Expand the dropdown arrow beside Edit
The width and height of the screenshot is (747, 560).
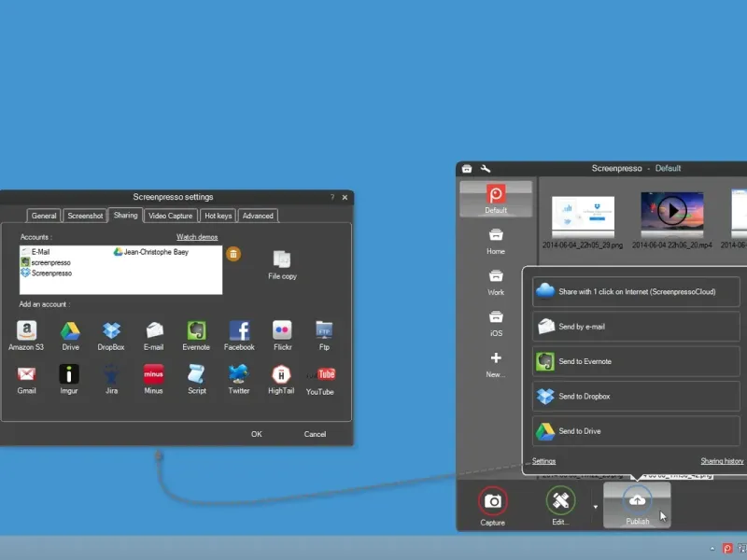(x=595, y=507)
